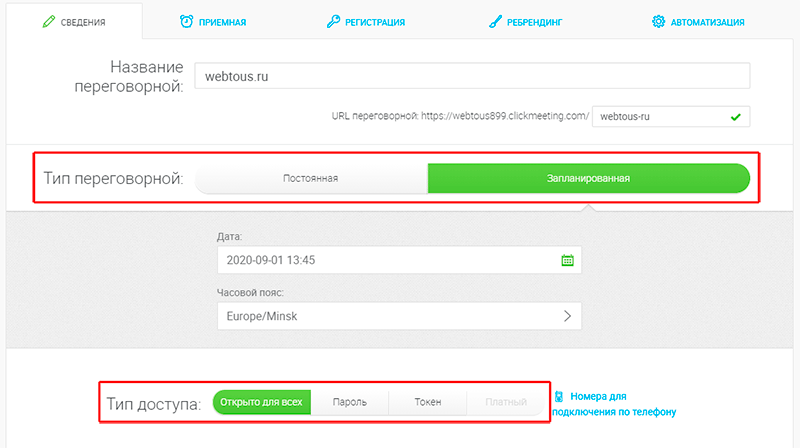Click the Название переговорной label

pos(129,77)
